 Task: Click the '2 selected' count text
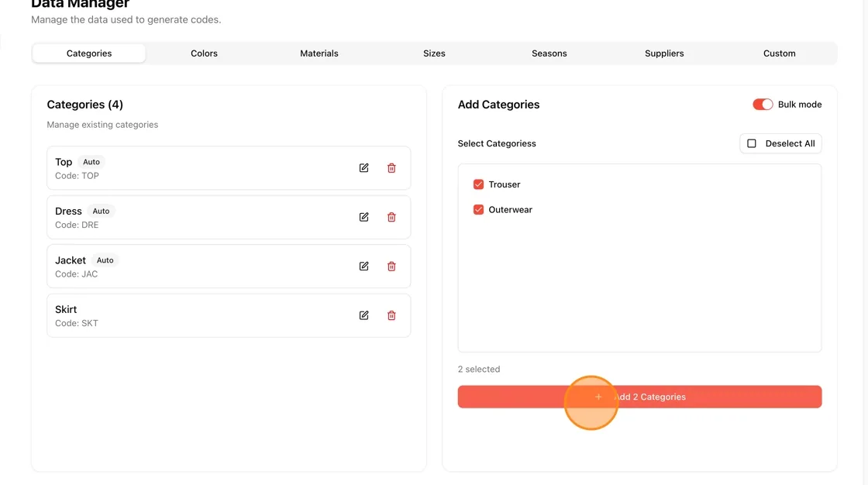tap(479, 370)
